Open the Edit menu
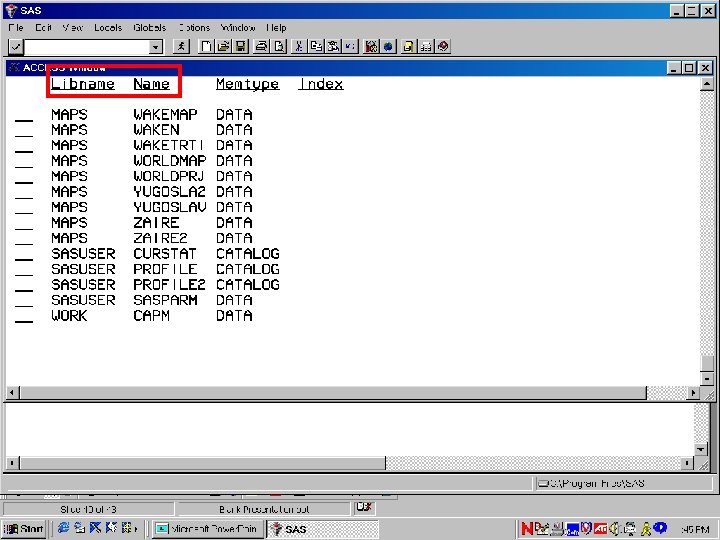This screenshot has width=720, height=540. [44, 28]
